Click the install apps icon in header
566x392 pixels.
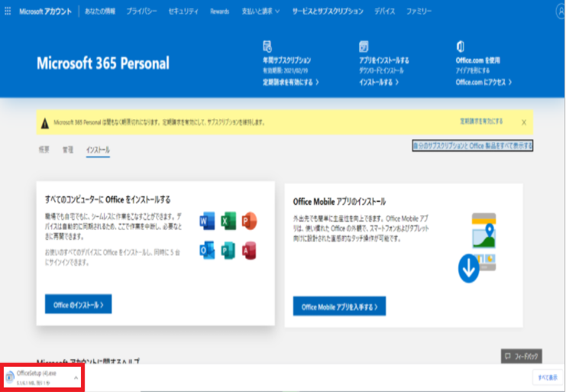click(x=364, y=46)
